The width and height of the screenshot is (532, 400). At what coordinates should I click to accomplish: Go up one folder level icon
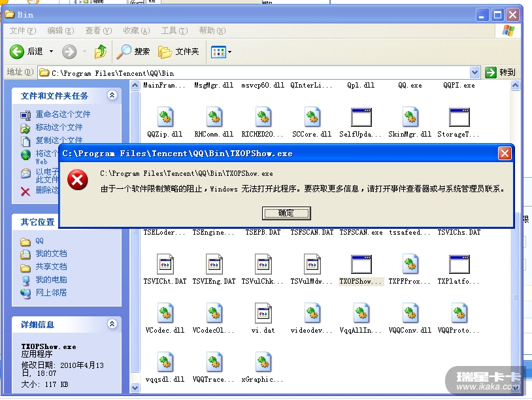tap(101, 52)
